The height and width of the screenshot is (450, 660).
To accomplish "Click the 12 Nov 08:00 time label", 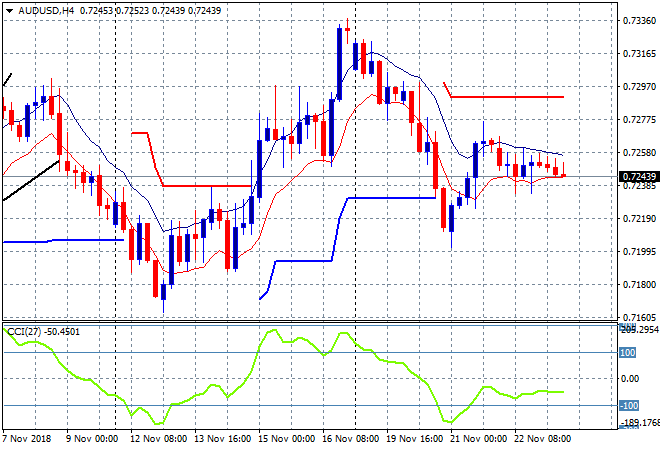I will point(158,439).
